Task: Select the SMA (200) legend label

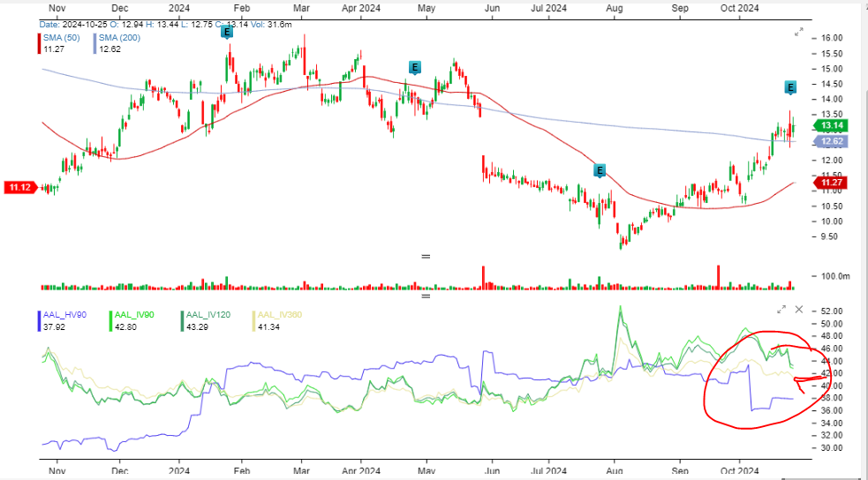Action: coord(119,38)
